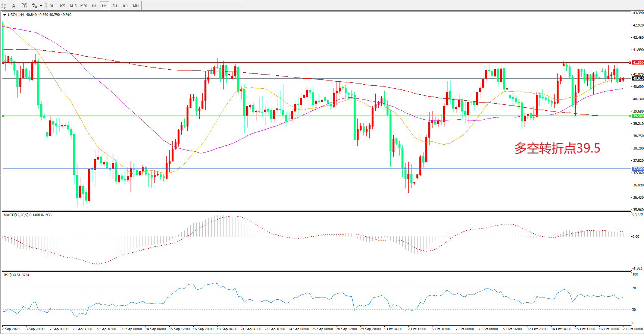Click the Arrows objects icon

click(x=35, y=6)
